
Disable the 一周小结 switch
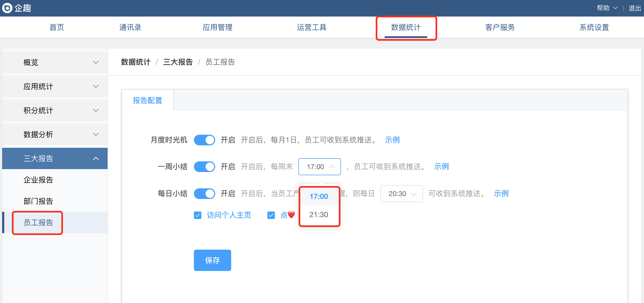(x=204, y=167)
